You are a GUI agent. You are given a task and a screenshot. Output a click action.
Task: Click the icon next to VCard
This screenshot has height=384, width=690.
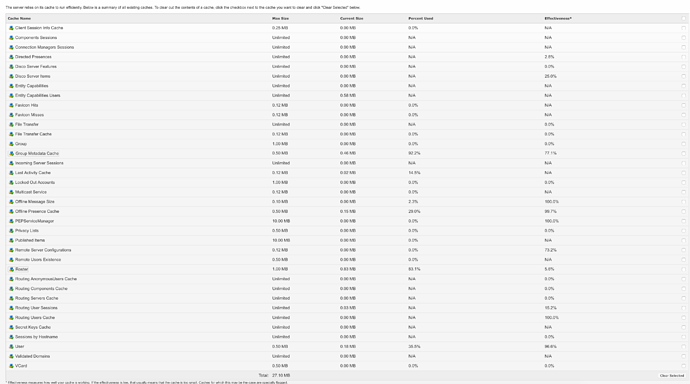[x=11, y=366]
